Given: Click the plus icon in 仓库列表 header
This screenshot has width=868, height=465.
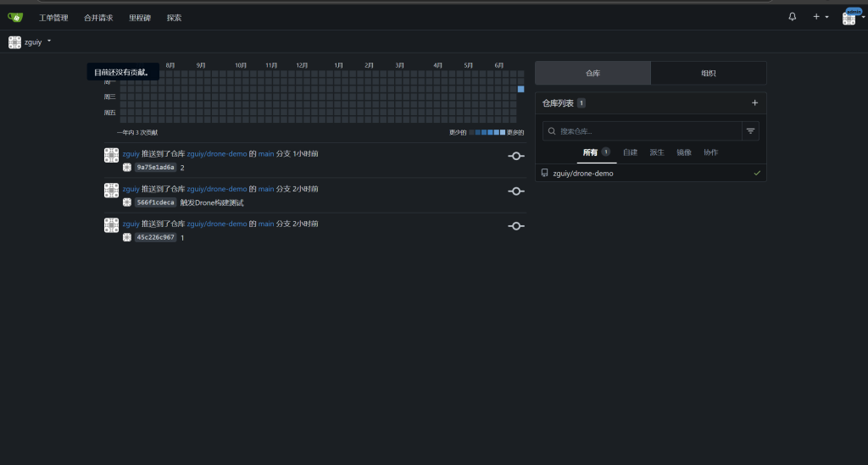Looking at the screenshot, I should tap(754, 103).
